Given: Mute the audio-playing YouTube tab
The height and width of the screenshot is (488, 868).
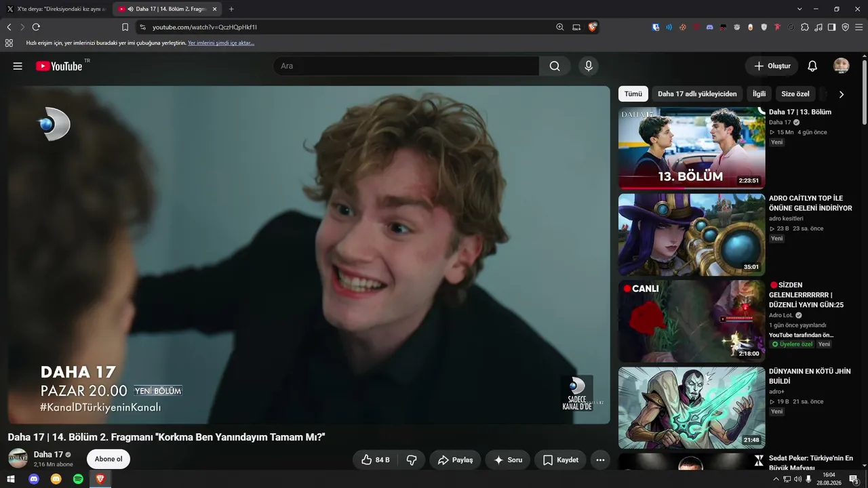Looking at the screenshot, I should [130, 9].
